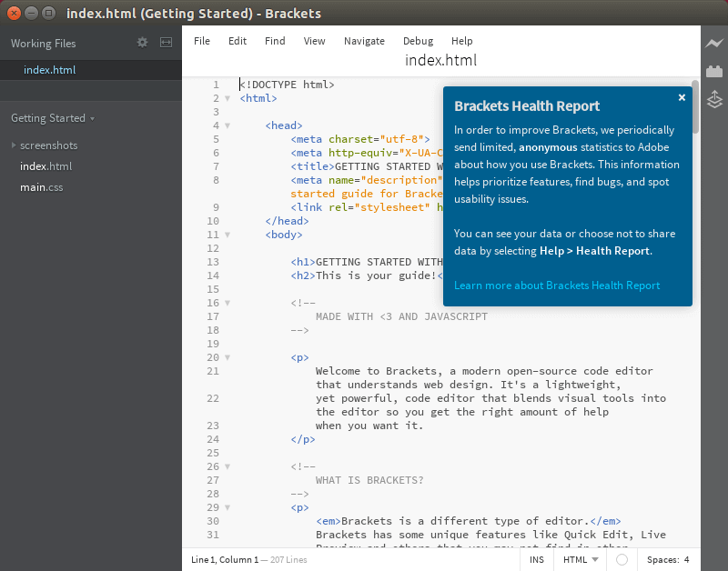Open the Extension Manager icon
The image size is (728, 571).
coord(714,72)
